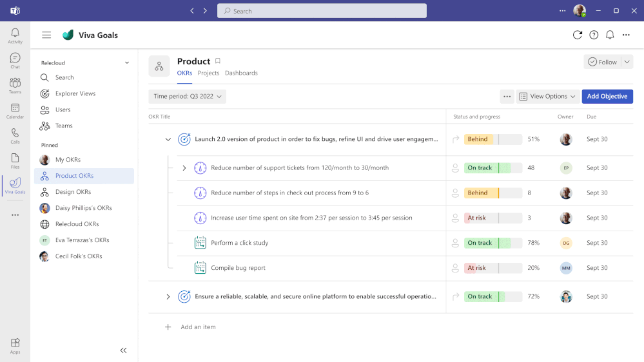
Task: Open Calendar in Teams rail
Action: coord(15,111)
